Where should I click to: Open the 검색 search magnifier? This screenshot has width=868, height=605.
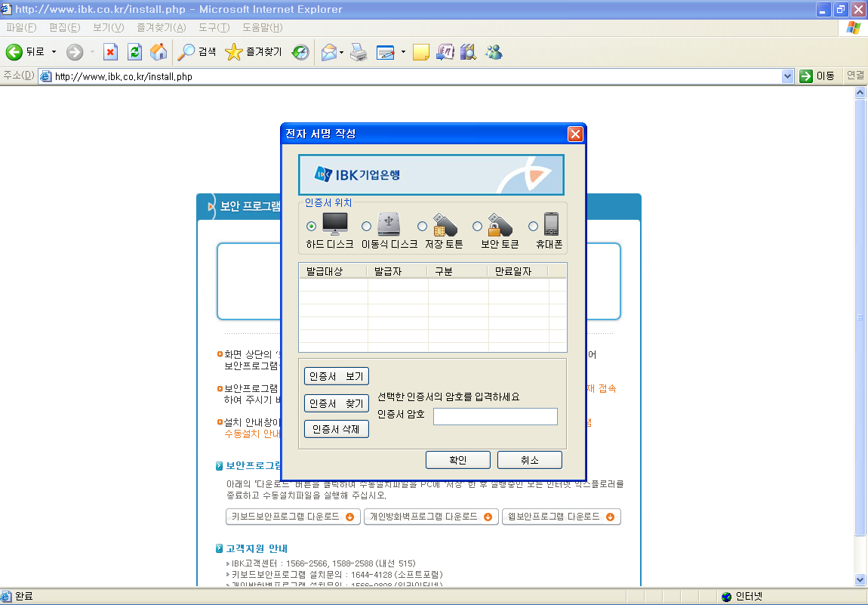[196, 52]
